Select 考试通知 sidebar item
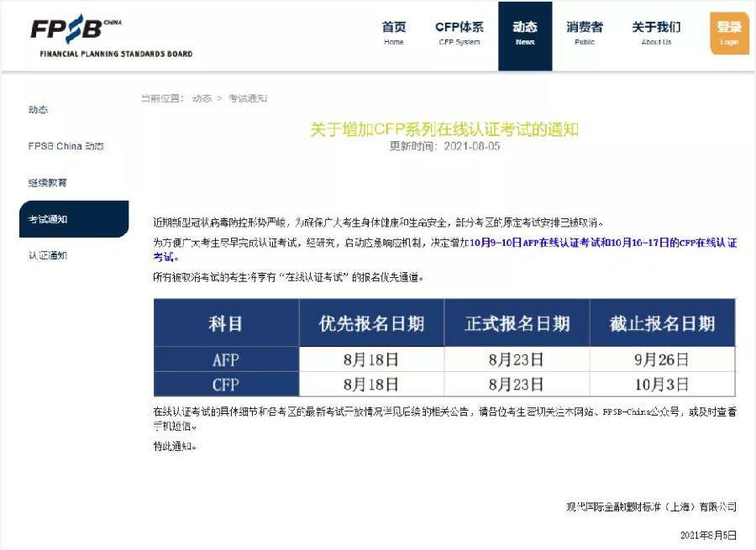 [x=74, y=219]
